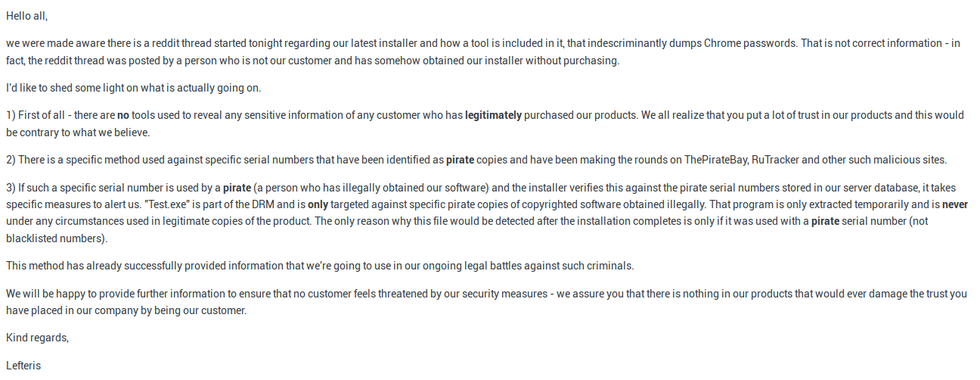This screenshot has width=980, height=380.
Task: Click the bold word "only" after DRM
Action: (x=319, y=204)
